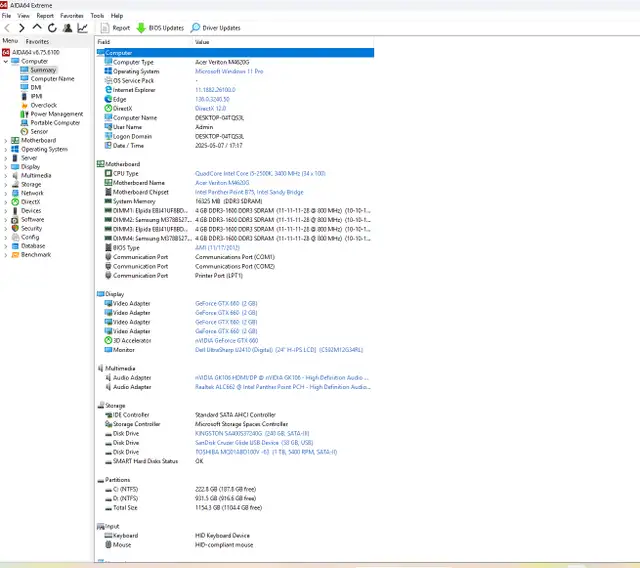Expand the Network tree node
The image size is (640, 568).
6,193
